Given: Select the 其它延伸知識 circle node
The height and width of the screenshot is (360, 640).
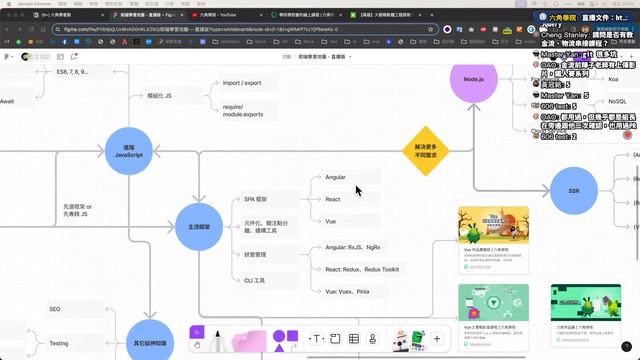Looking at the screenshot, I should [x=150, y=341].
